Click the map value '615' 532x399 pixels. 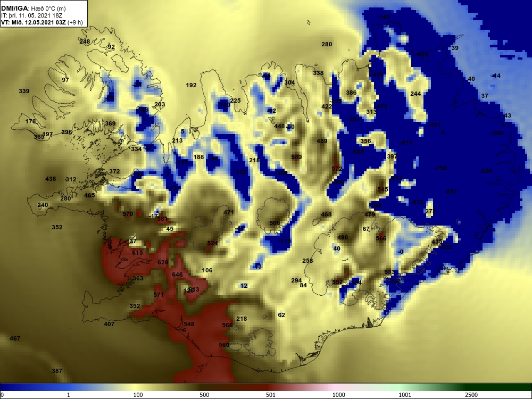coord(137,253)
